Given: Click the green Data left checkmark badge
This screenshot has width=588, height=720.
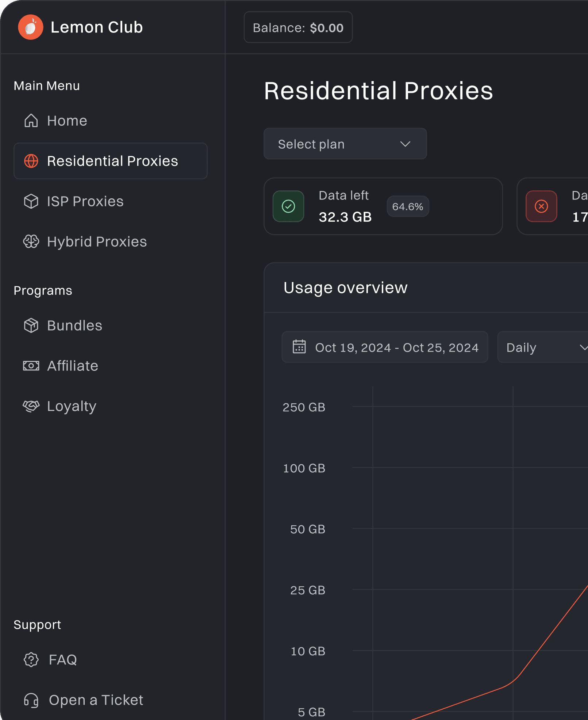Looking at the screenshot, I should click(288, 206).
